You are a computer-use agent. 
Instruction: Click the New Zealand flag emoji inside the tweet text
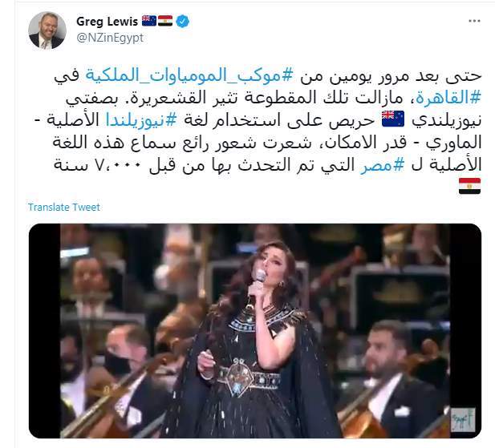point(393,119)
